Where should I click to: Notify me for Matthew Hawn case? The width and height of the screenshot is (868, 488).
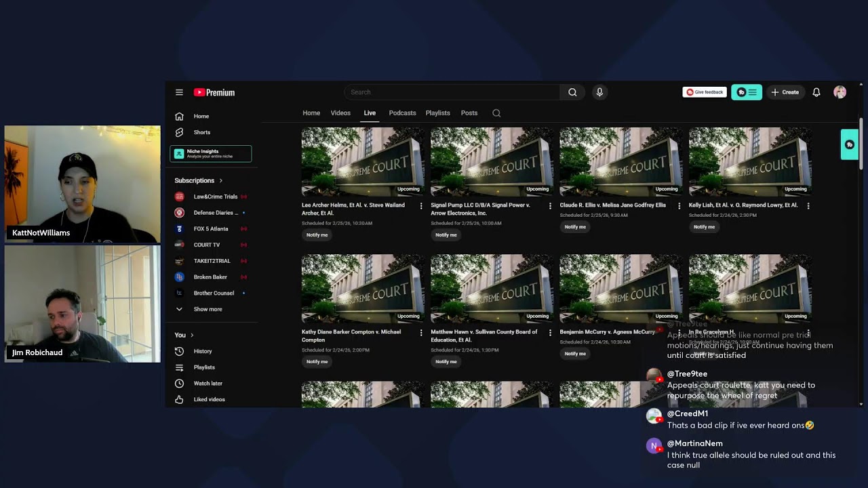click(446, 362)
